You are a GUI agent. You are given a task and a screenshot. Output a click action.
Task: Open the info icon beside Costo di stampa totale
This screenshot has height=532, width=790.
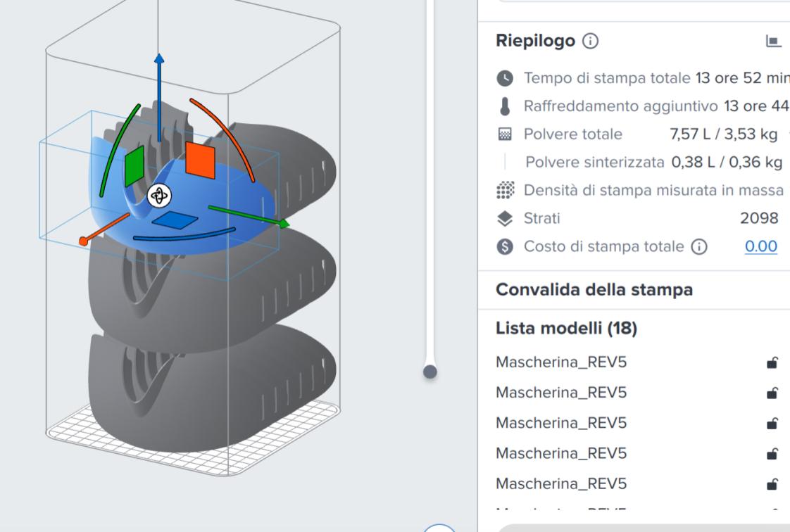tap(698, 246)
